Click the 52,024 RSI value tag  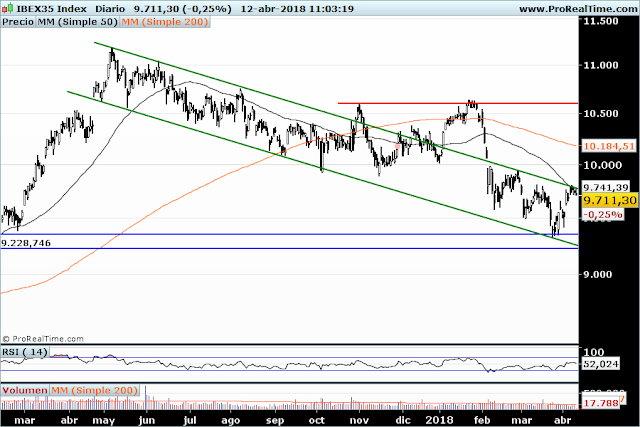point(600,364)
